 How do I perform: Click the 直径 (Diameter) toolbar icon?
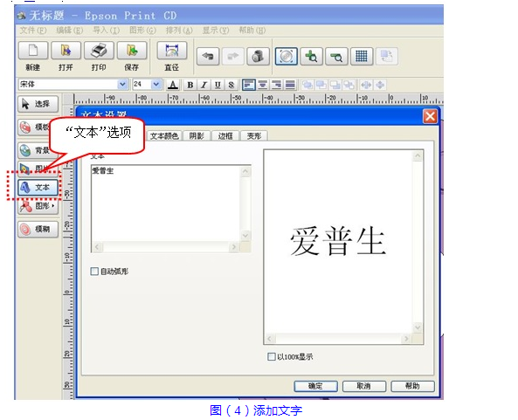172,51
